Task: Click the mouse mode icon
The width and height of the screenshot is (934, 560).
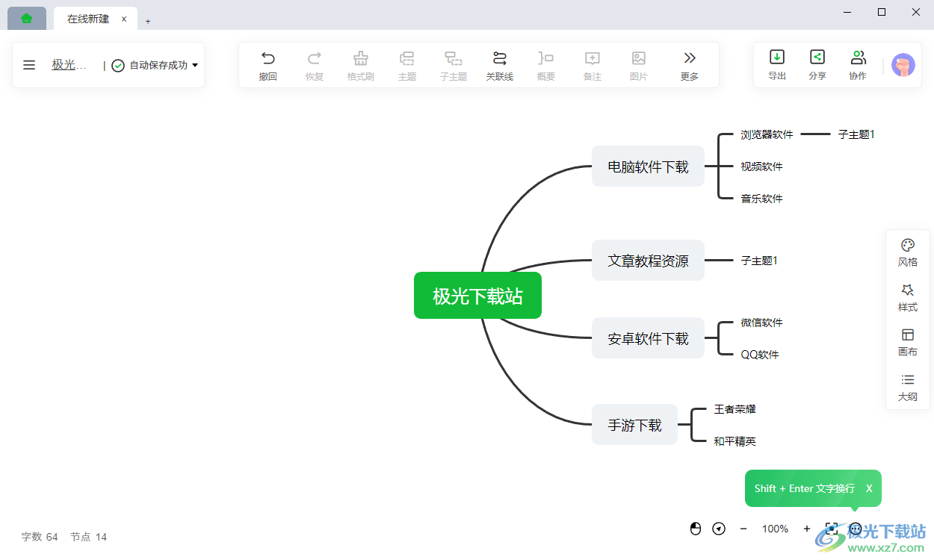Action: (696, 529)
